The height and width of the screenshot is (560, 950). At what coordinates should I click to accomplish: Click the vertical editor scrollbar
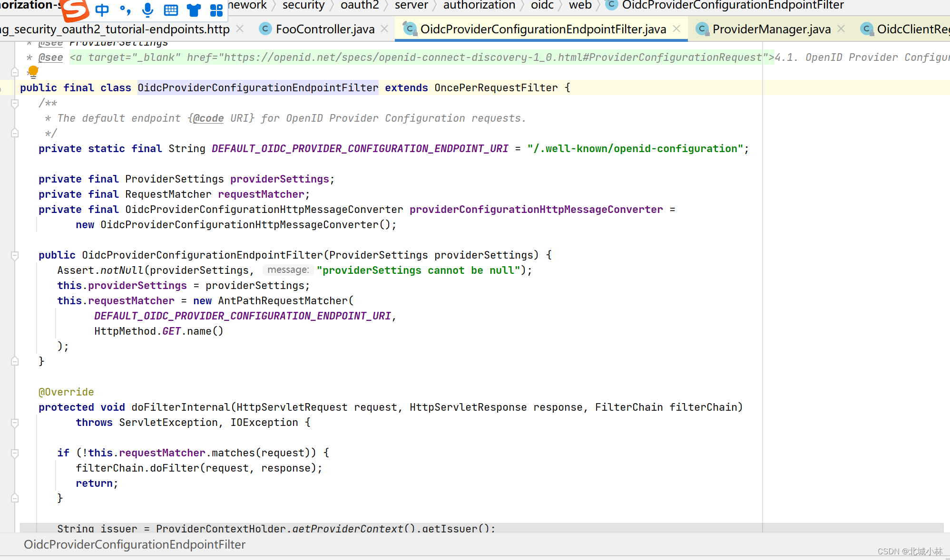click(x=947, y=190)
